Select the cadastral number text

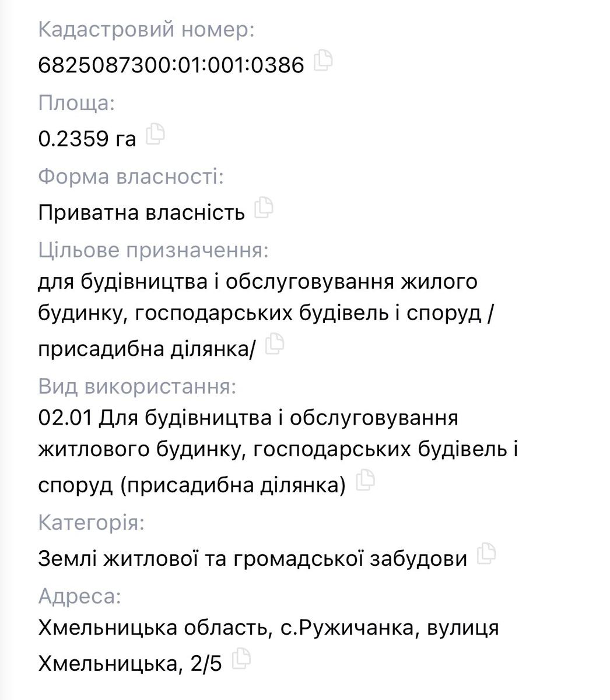point(169,66)
